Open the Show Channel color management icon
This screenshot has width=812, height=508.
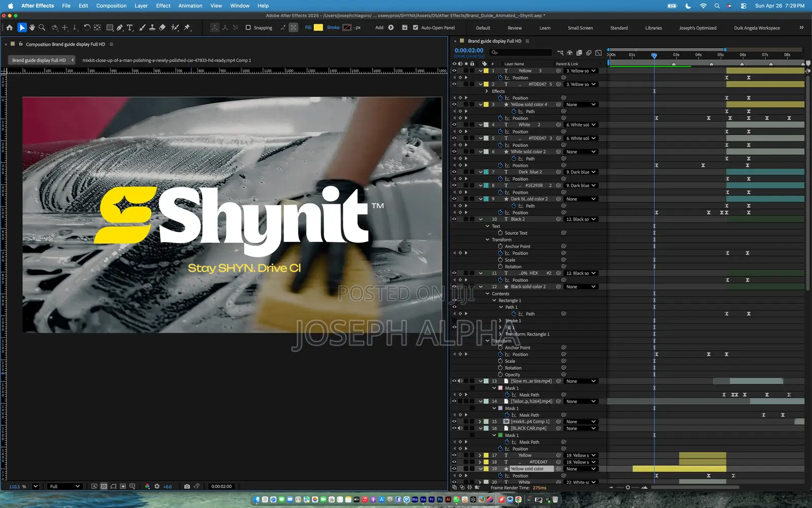tap(147, 486)
